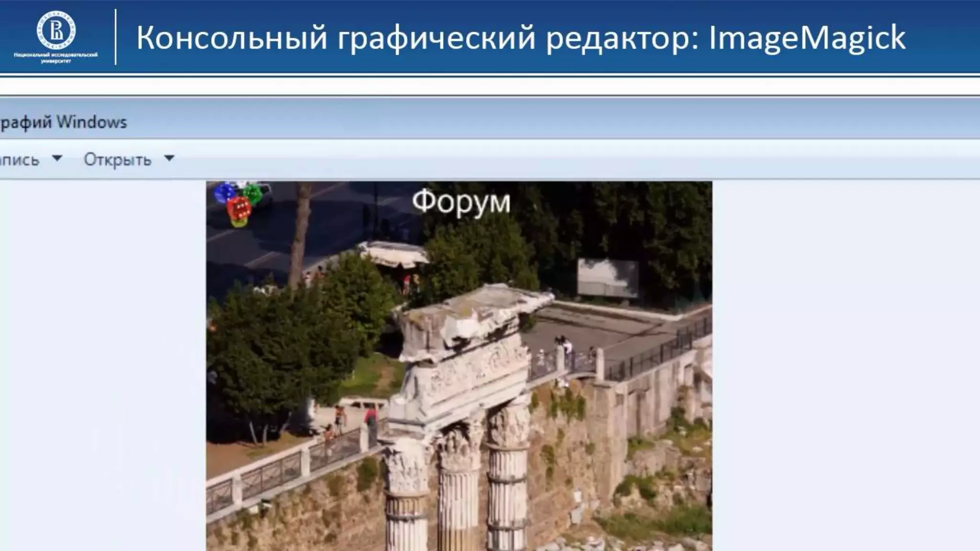Click the 'Форум' caption on the photo
This screenshot has width=980, height=551.
coord(461,202)
